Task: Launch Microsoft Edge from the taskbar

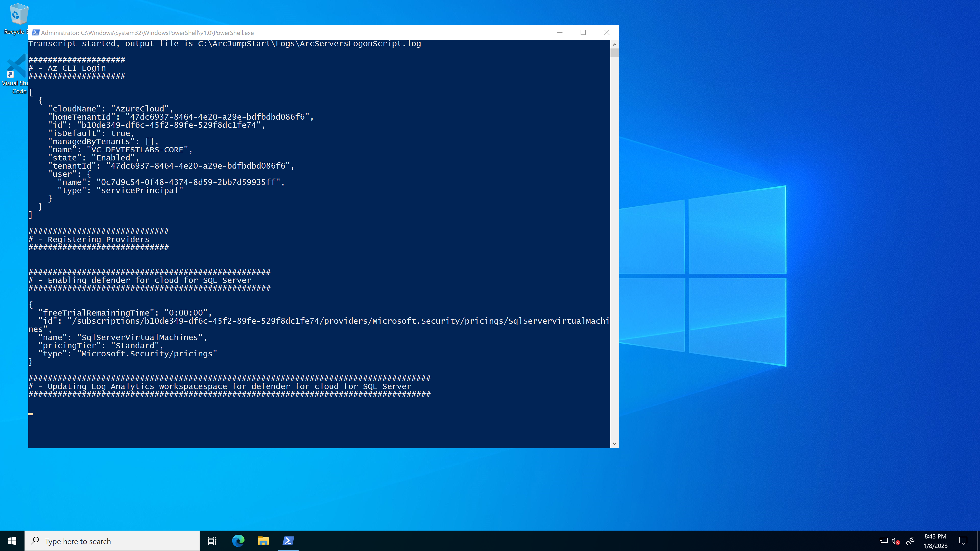Action: (238, 541)
